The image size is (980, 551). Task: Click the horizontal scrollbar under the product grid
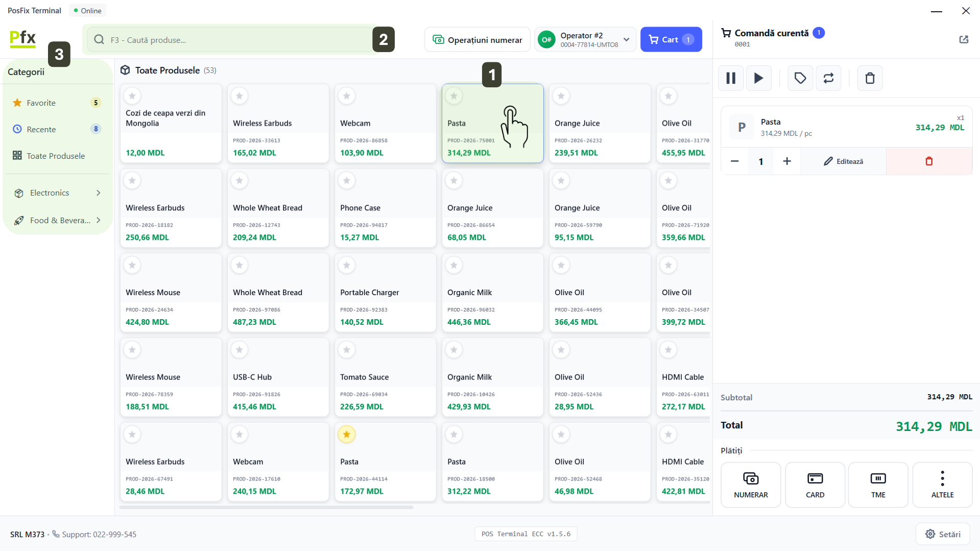coord(266,507)
